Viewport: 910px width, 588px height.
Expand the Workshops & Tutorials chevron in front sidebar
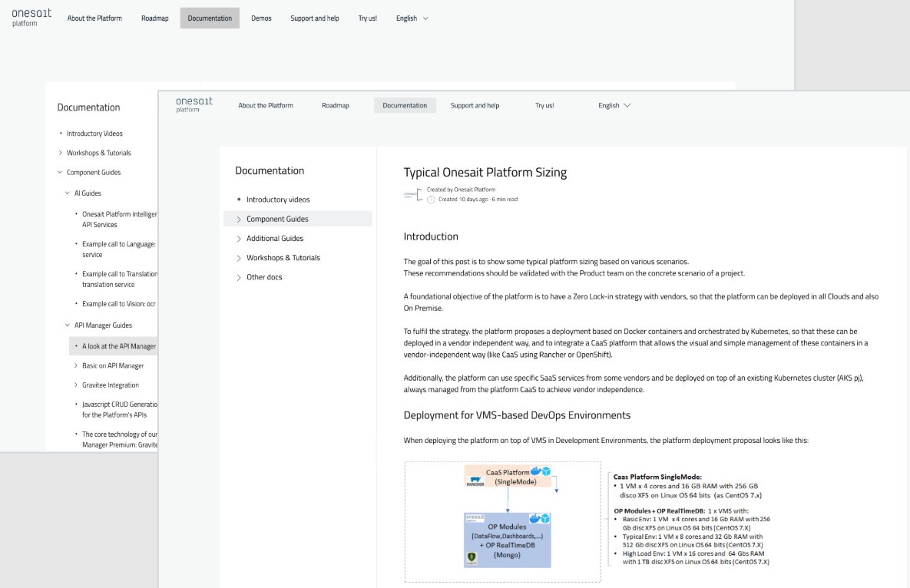tap(239, 258)
